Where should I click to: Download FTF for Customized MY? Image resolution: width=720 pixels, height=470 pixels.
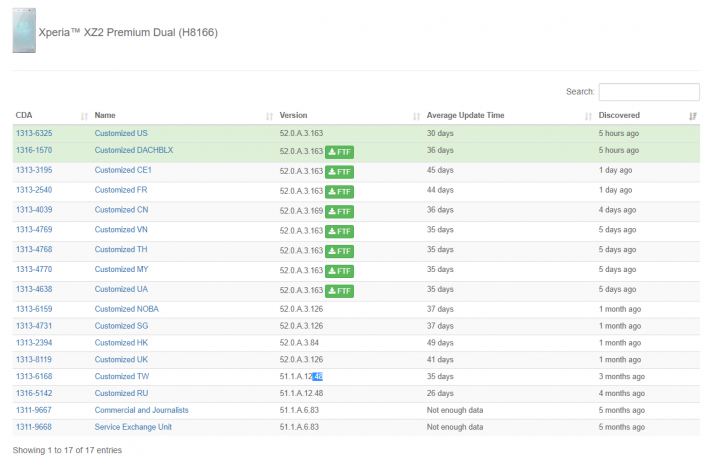pos(339,271)
